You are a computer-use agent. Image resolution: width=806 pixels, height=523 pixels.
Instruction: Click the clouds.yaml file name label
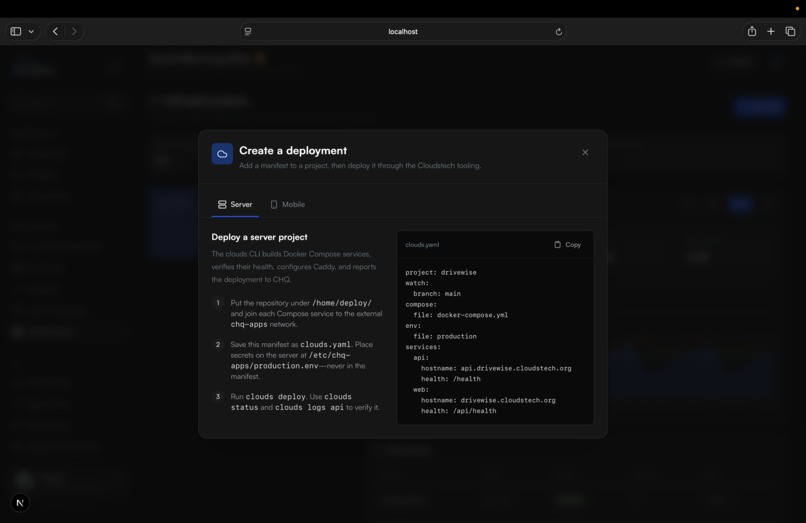(422, 245)
